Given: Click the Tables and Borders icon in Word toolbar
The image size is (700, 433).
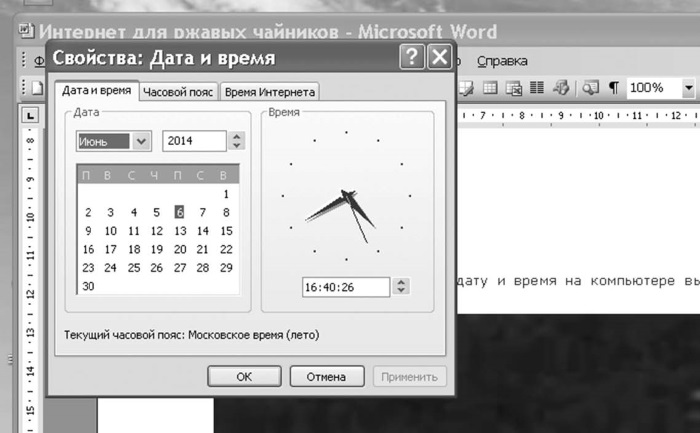Looking at the screenshot, I should click(466, 88).
